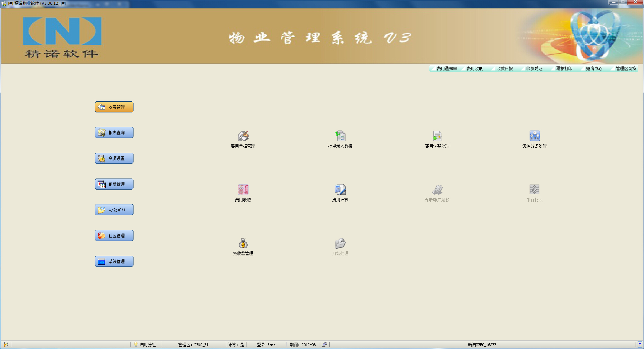The width and height of the screenshot is (644, 349).
Task: Click greyed-out 月结处理 month-end icon
Action: pos(340,243)
